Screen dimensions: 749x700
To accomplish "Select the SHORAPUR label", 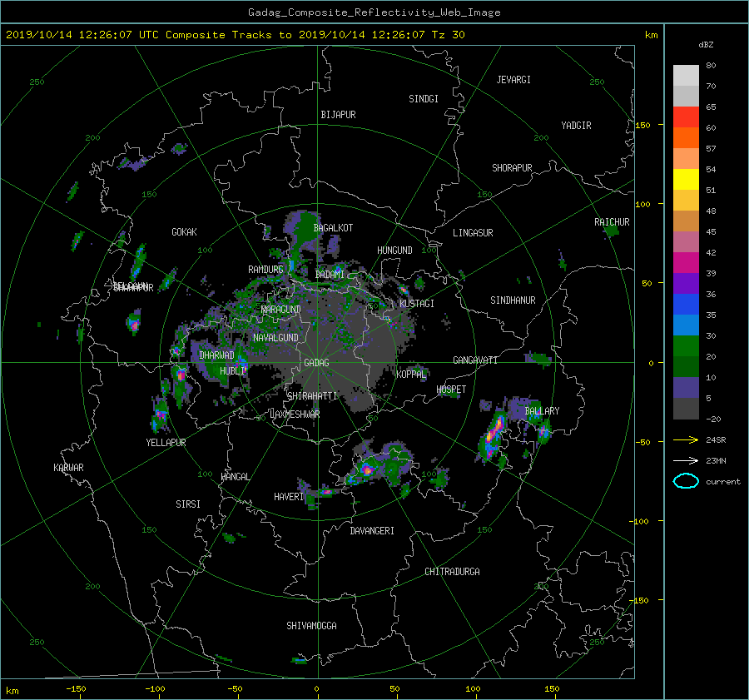I will (512, 168).
